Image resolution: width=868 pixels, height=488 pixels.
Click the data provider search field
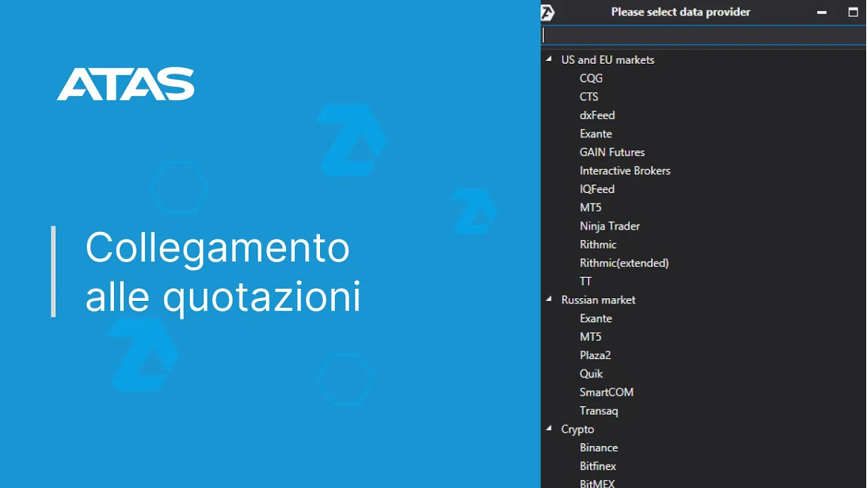703,35
